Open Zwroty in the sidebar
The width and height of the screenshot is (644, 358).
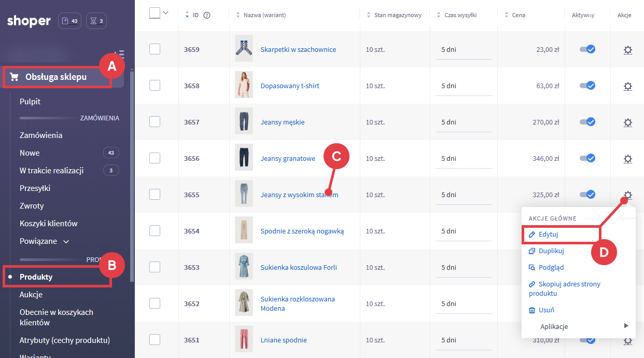pyautogui.click(x=32, y=206)
